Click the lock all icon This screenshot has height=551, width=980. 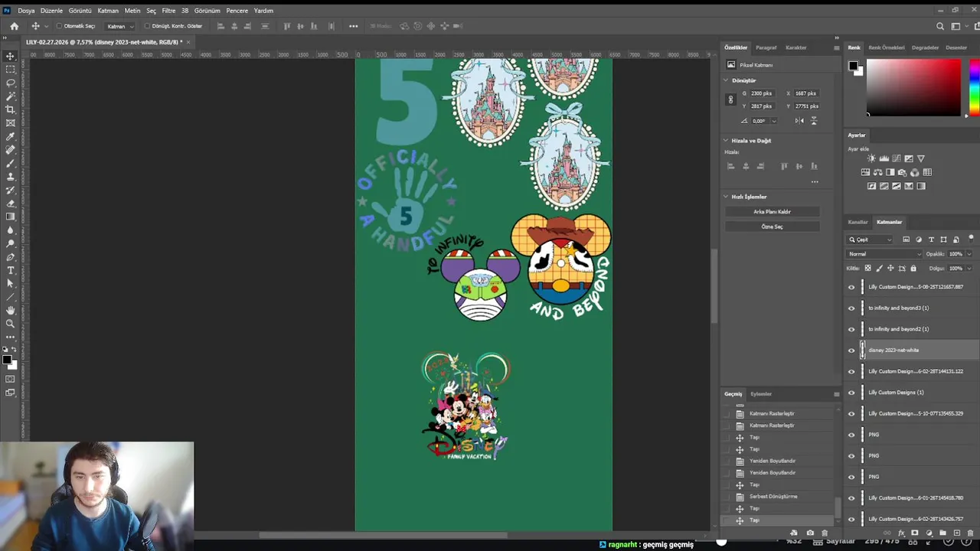913,269
